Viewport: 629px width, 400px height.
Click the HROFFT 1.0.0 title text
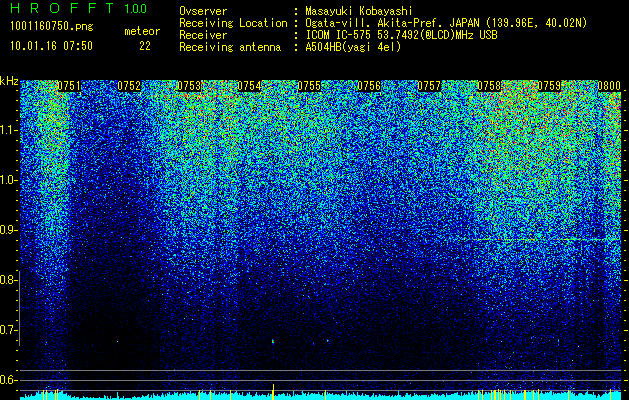(79, 8)
